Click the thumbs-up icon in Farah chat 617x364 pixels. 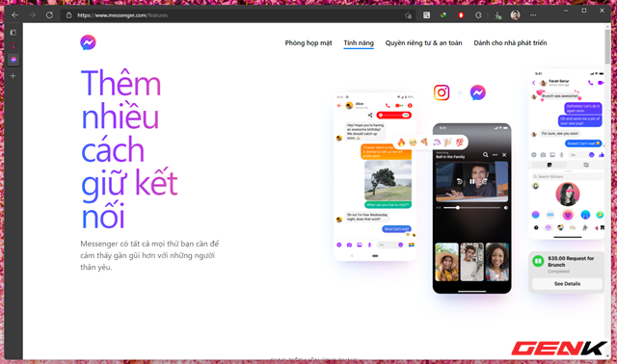pyautogui.click(x=601, y=155)
